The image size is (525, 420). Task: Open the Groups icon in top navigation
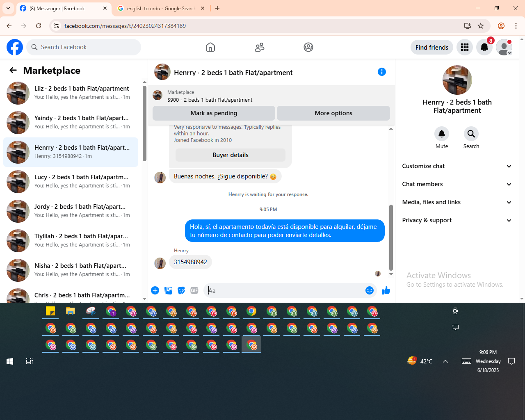click(x=308, y=47)
